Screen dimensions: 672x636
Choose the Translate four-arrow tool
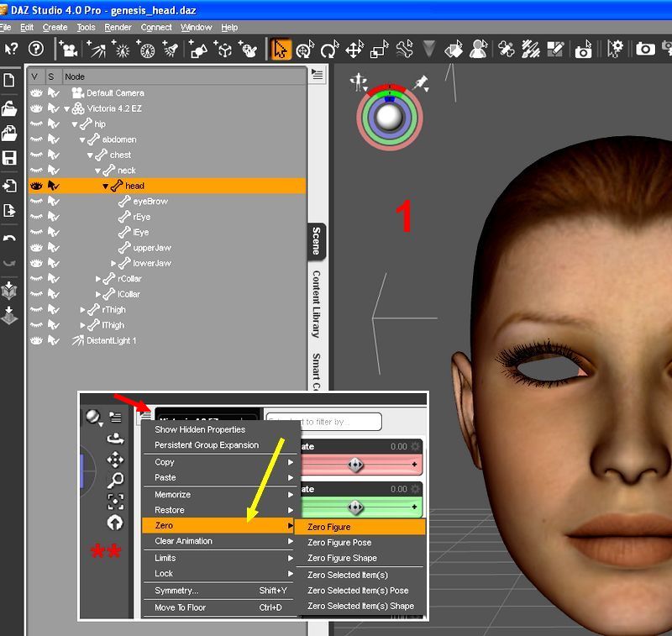point(354,50)
